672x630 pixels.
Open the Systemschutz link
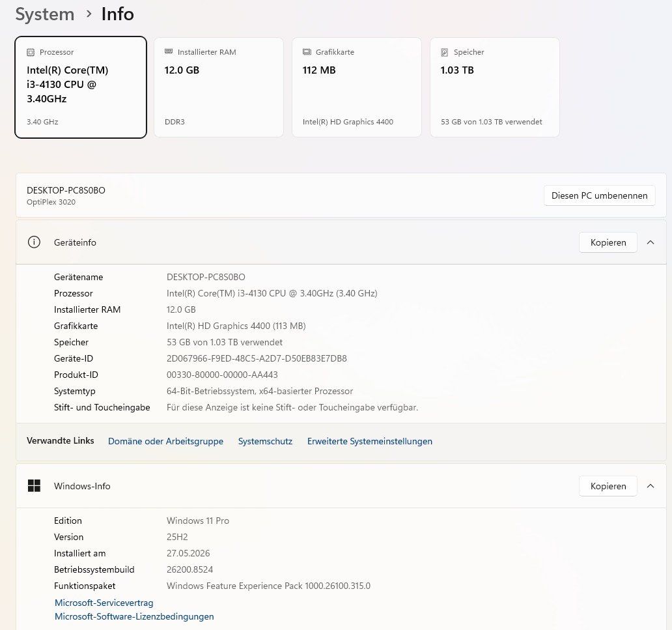coord(265,441)
